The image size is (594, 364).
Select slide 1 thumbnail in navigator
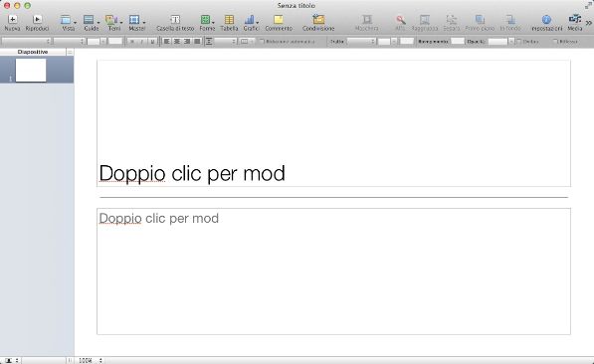point(31,70)
